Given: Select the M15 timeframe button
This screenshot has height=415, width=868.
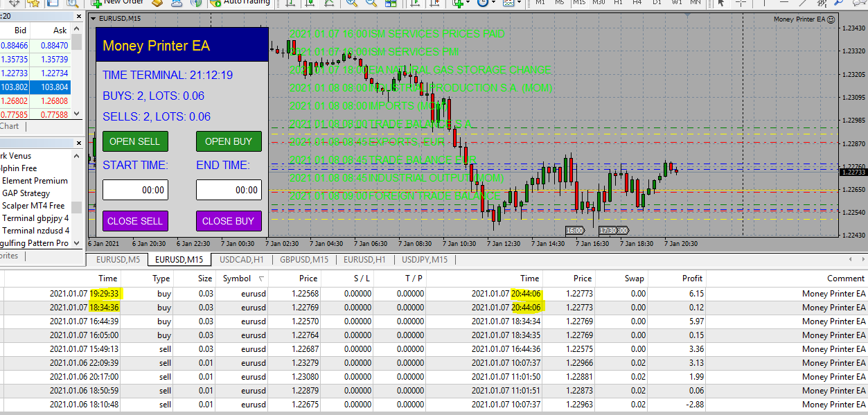Looking at the screenshot, I should click(x=579, y=3).
